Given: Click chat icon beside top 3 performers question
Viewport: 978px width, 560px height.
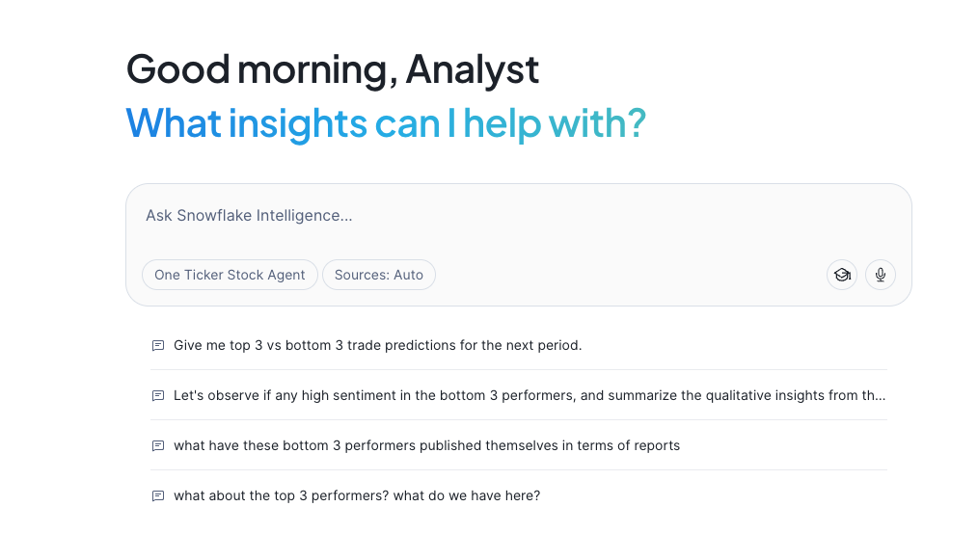Looking at the screenshot, I should click(158, 495).
